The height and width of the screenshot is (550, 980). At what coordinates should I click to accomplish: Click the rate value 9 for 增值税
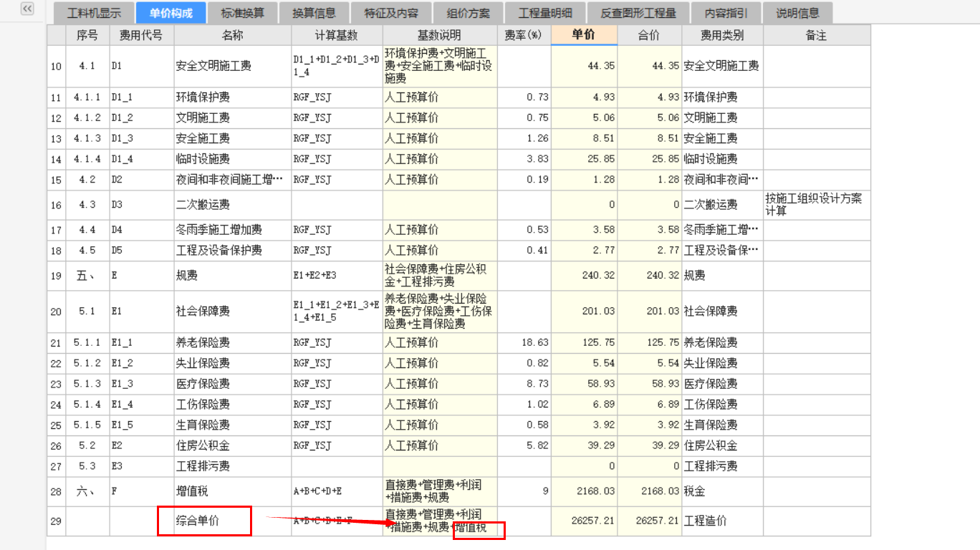pyautogui.click(x=524, y=492)
